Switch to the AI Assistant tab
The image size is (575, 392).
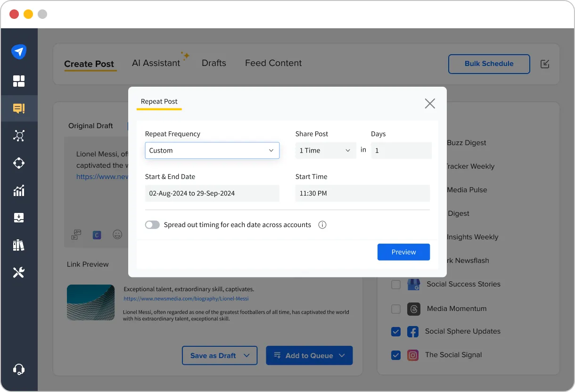(156, 63)
